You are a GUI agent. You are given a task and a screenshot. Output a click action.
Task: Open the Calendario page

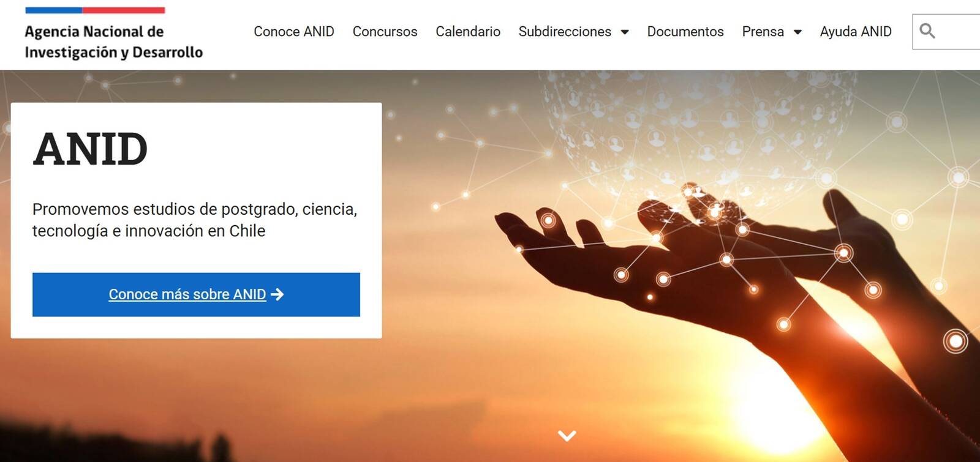pos(468,31)
